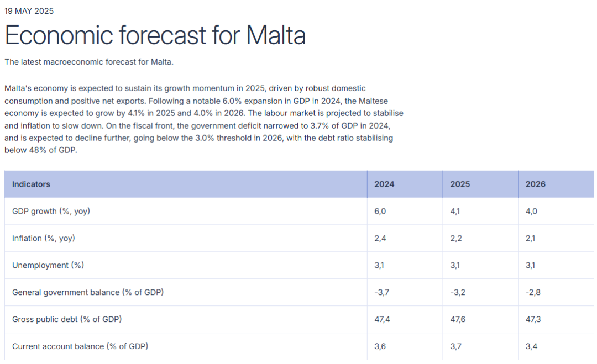Viewport: 597px width, 364px height.
Task: Click the 2026 current account value 3,4
Action: click(x=532, y=346)
